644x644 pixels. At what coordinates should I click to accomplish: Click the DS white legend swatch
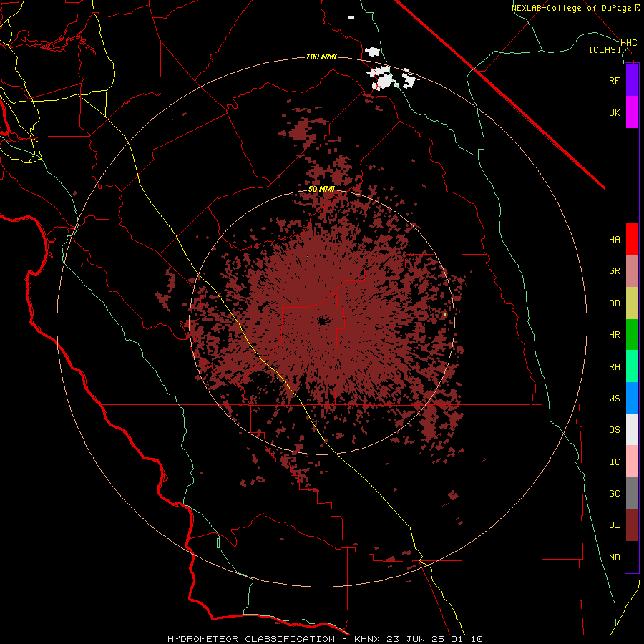point(632,429)
